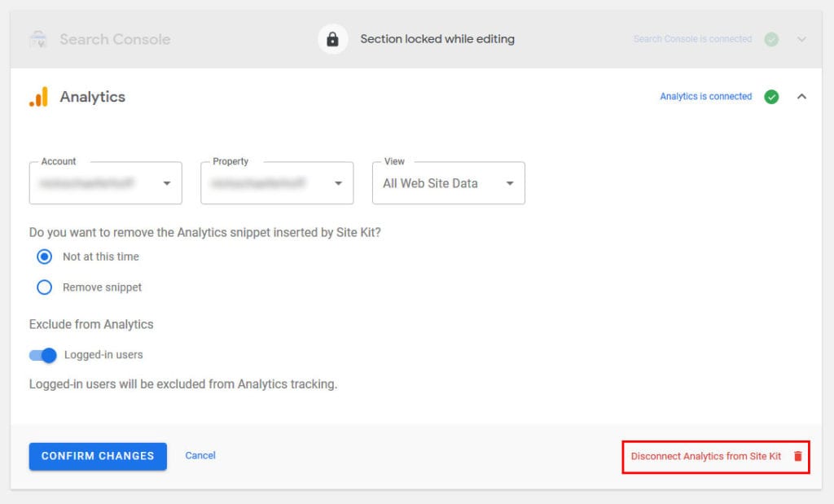The height and width of the screenshot is (504, 834).
Task: Disable the Logged-in users exclusion toggle
Action: click(45, 355)
